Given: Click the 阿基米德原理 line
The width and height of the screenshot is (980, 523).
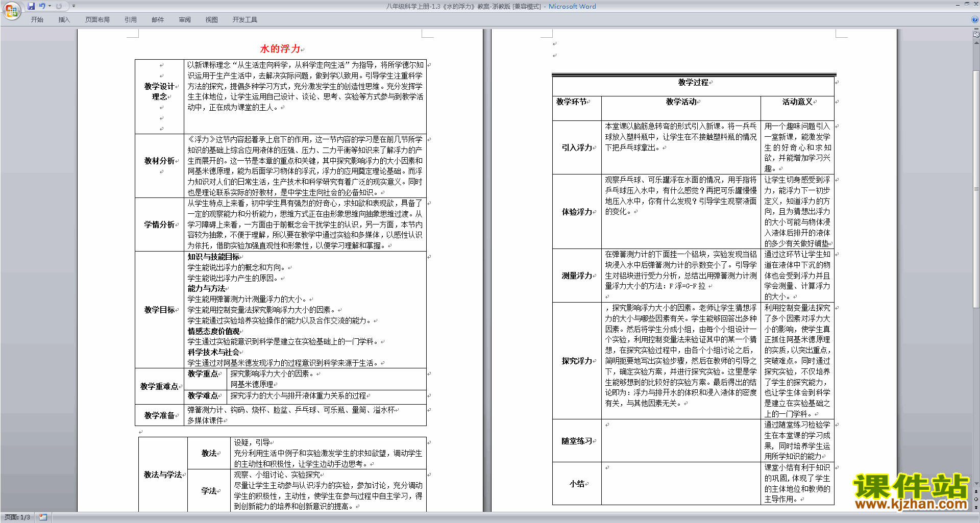Looking at the screenshot, I should point(252,384).
